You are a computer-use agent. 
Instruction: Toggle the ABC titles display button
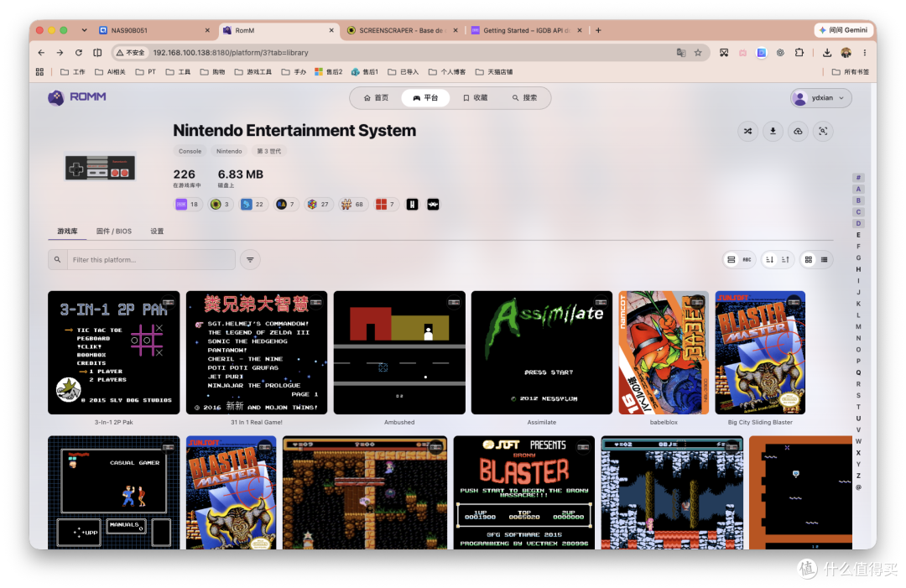click(747, 260)
